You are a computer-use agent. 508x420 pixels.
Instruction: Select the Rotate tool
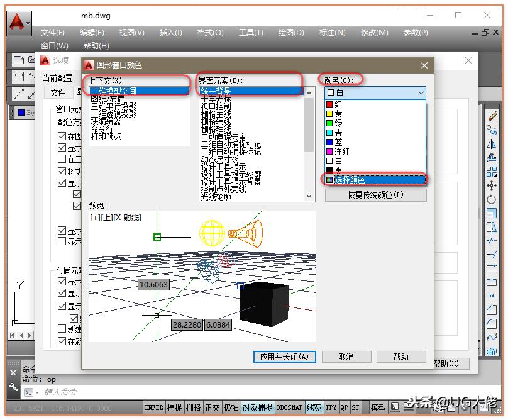[x=492, y=199]
